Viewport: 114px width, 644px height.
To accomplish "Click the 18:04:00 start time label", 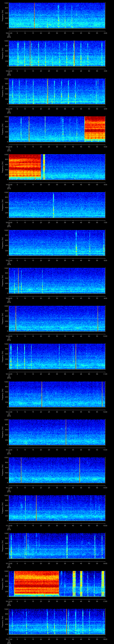I will 9,147.
